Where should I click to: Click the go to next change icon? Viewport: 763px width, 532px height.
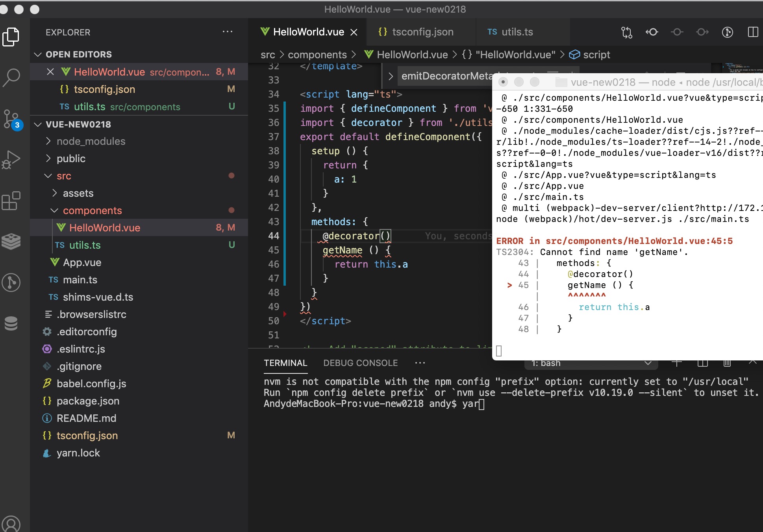point(702,32)
